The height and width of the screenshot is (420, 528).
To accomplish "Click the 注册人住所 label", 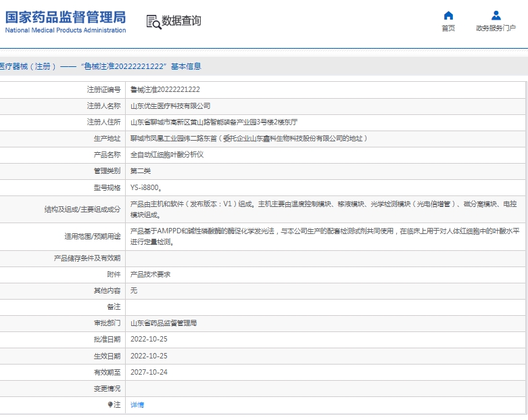I will (x=103, y=122).
